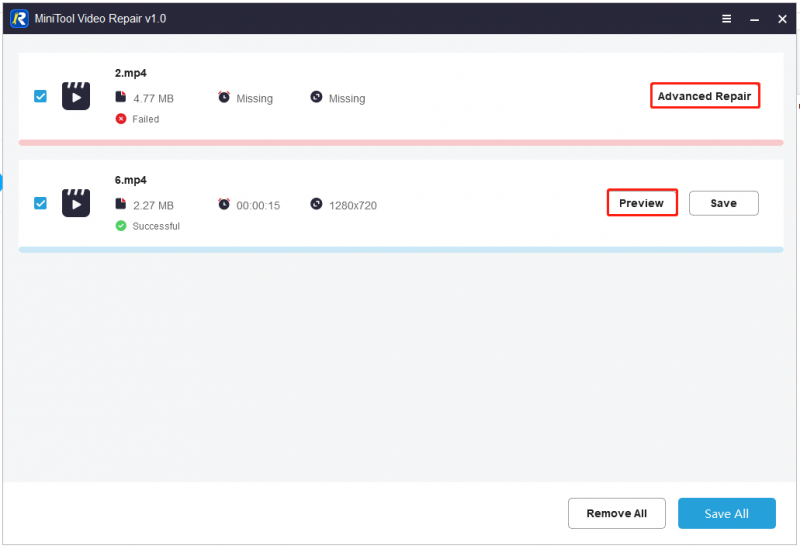Uncheck the checkbox for 2.mp4
The width and height of the screenshot is (800, 549).
pos(40,96)
